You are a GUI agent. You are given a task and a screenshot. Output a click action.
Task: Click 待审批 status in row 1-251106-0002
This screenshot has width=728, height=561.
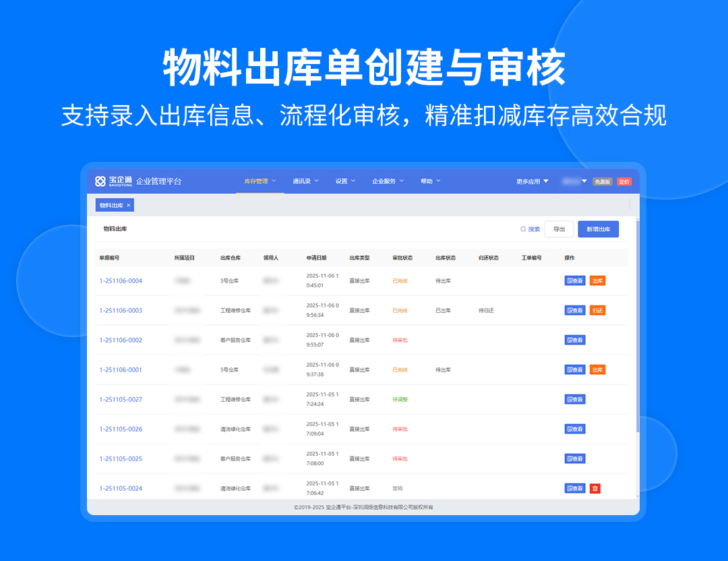point(400,341)
